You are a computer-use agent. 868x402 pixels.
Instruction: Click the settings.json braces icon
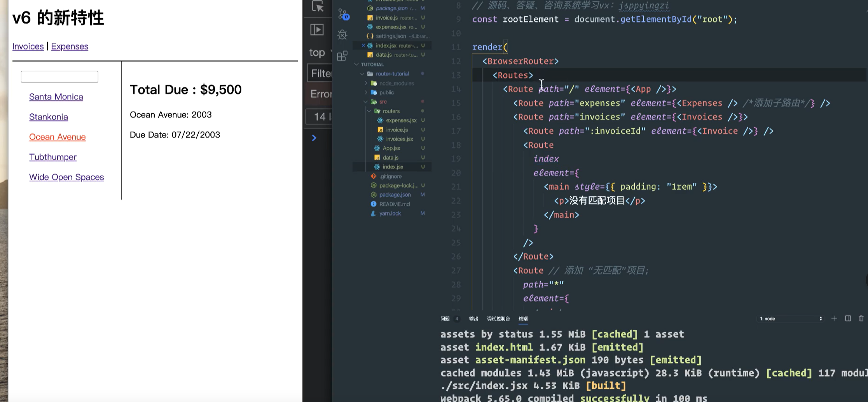point(370,36)
